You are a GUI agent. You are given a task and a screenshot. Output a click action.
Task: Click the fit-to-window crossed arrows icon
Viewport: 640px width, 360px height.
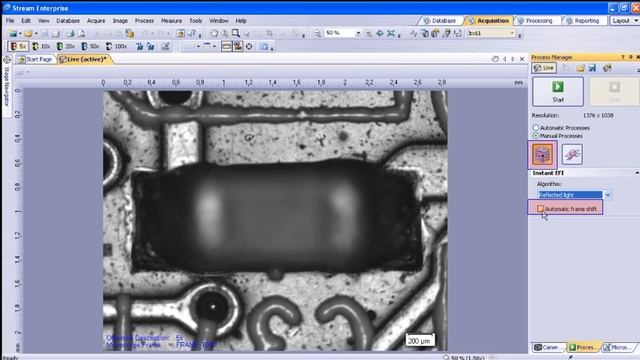(391, 33)
